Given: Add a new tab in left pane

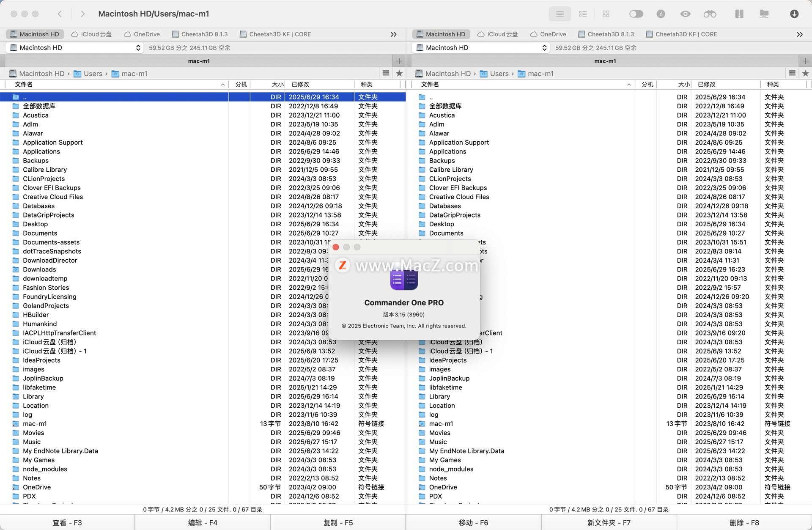Looking at the screenshot, I should point(399,61).
